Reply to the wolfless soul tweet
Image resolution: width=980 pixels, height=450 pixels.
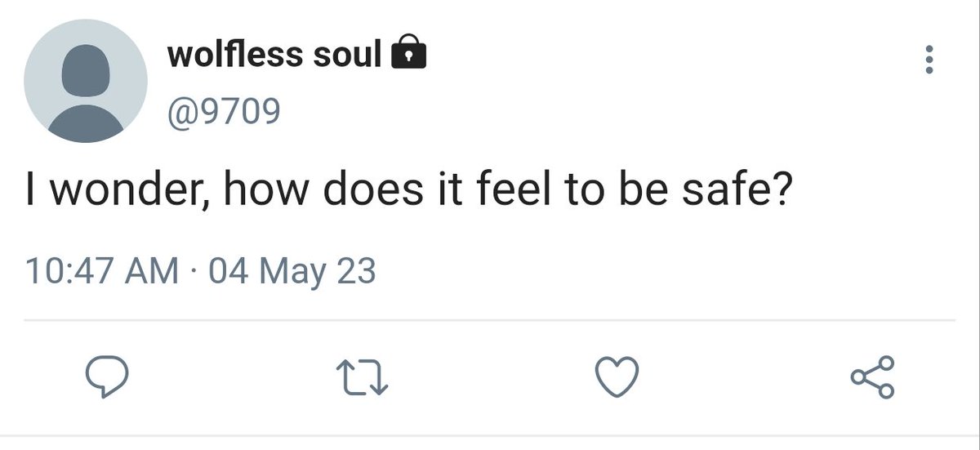coord(107,377)
